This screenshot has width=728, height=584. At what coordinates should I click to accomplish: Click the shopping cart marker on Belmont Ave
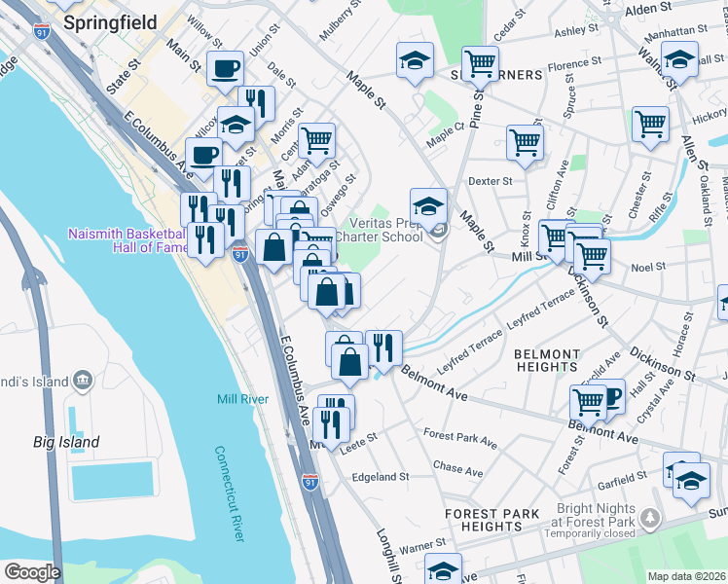[x=588, y=403]
